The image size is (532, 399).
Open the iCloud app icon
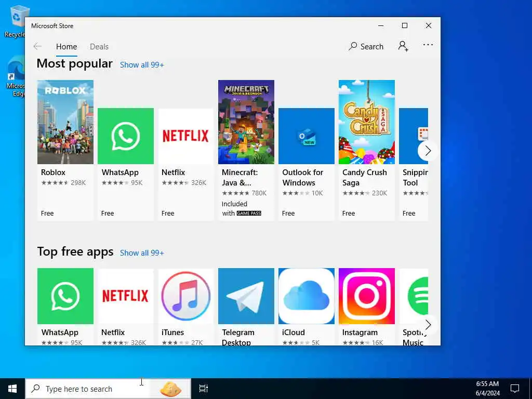coord(307,296)
